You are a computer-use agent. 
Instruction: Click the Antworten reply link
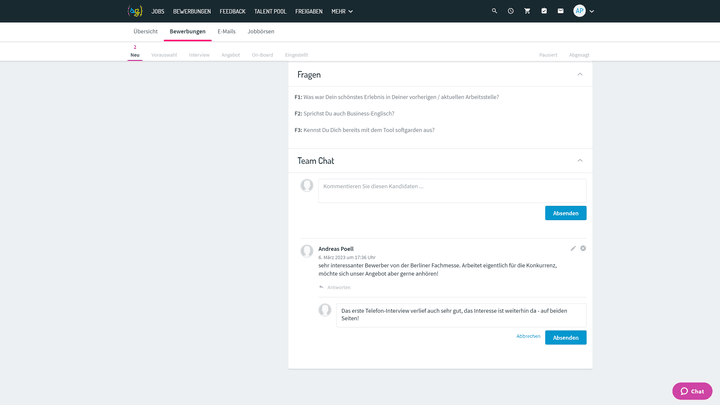pos(338,287)
